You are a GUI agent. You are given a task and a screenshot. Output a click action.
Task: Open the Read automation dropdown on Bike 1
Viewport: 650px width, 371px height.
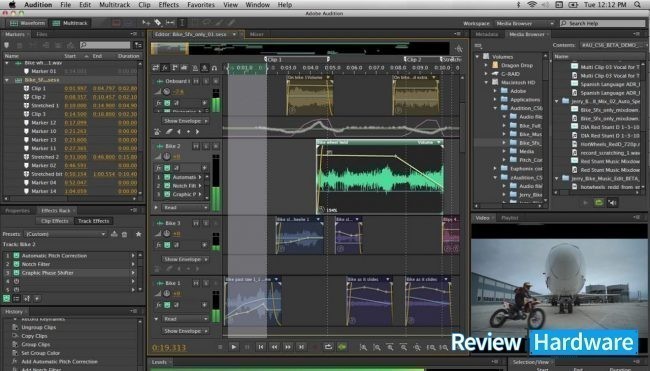[185, 319]
